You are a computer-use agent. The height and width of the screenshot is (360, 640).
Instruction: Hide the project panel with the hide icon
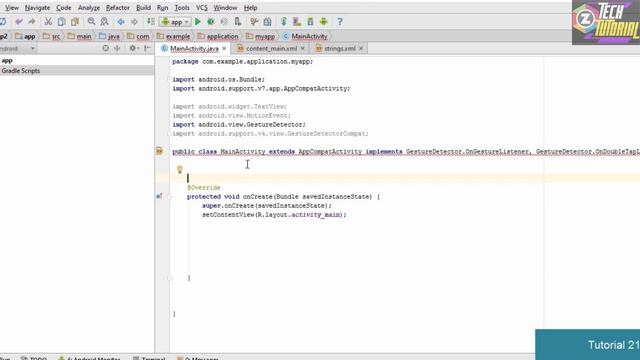tap(147, 48)
